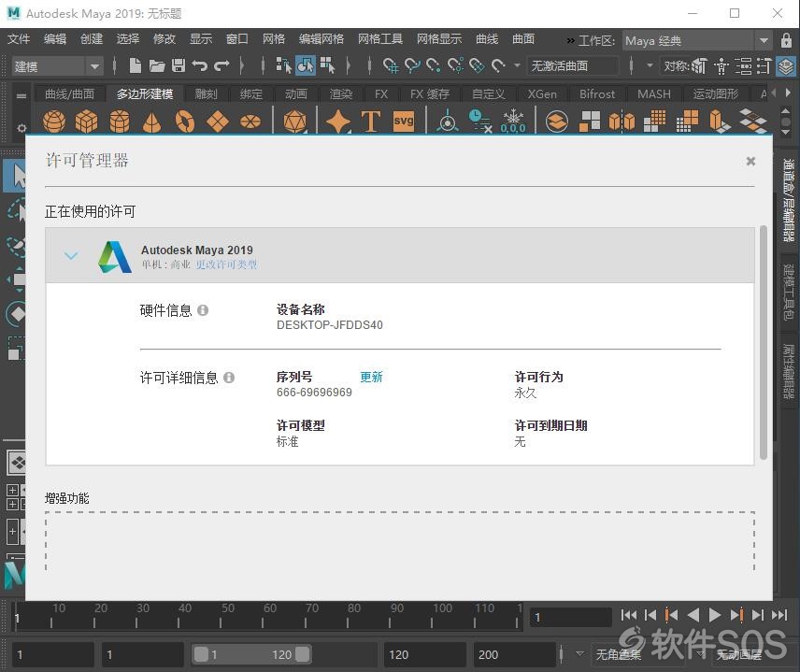Viewport: 800px width, 672px height.
Task: Click the freeze transformations snowflake icon
Action: pos(513,122)
